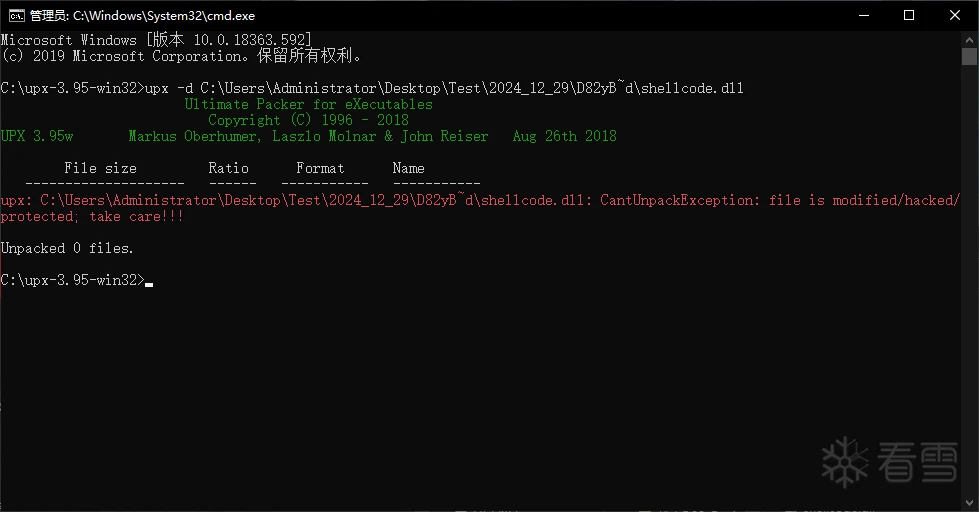Click the 'Ratio' column header
Screen dimensions: 979x512
(x=229, y=168)
